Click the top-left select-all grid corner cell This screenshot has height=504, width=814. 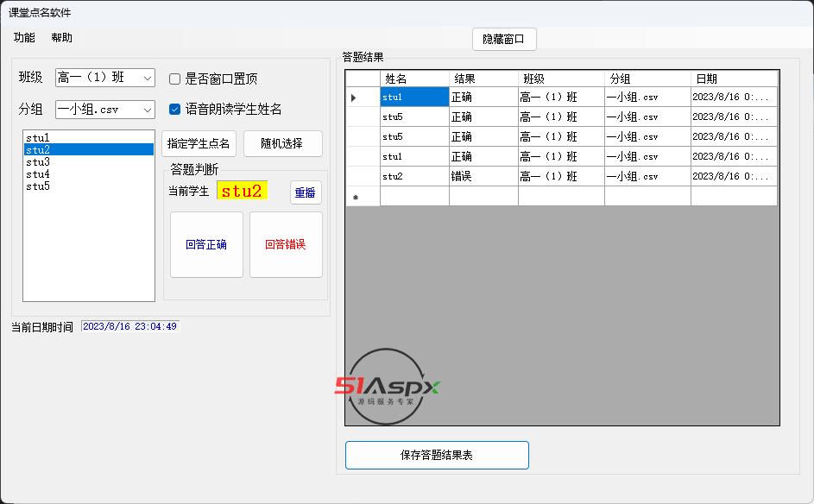point(363,79)
